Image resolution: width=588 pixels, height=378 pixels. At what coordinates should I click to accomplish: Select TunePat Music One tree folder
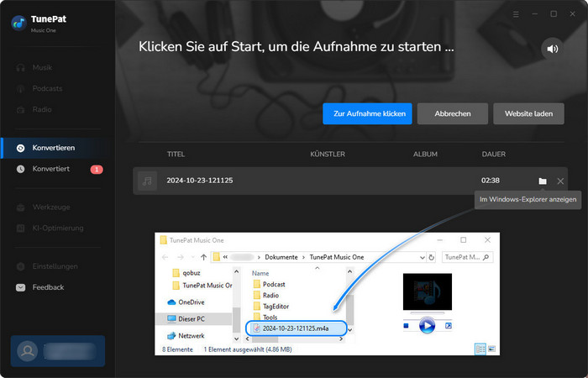(202, 286)
